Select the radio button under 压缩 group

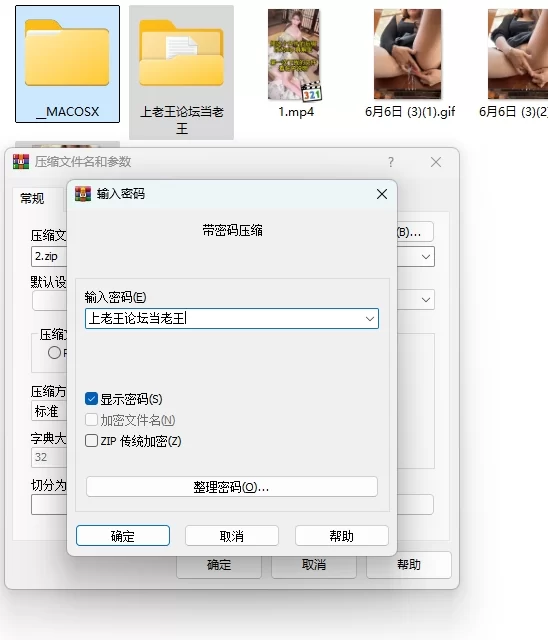click(54, 353)
